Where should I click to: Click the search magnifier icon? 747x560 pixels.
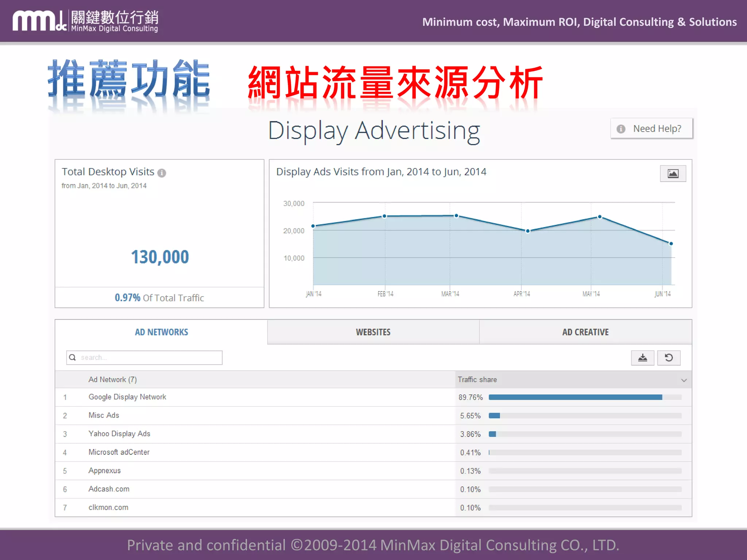73,357
